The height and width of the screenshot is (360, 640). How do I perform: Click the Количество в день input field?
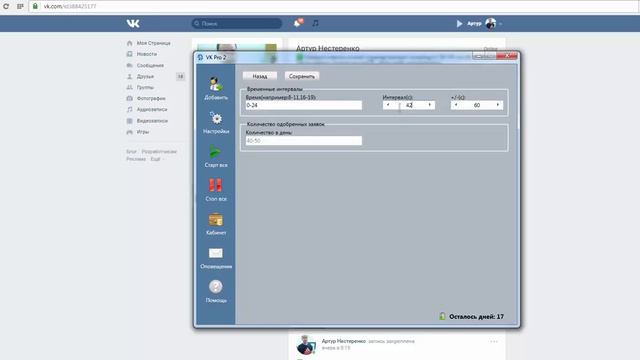pyautogui.click(x=304, y=141)
